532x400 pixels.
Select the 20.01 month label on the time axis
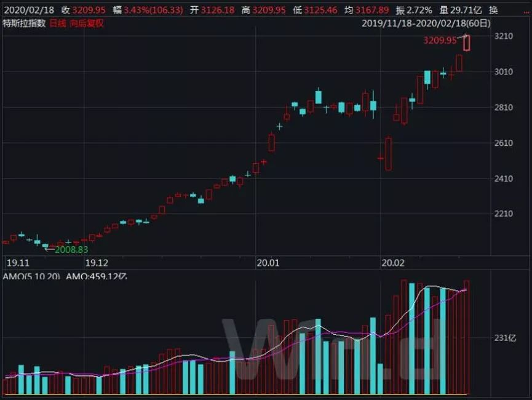268,263
